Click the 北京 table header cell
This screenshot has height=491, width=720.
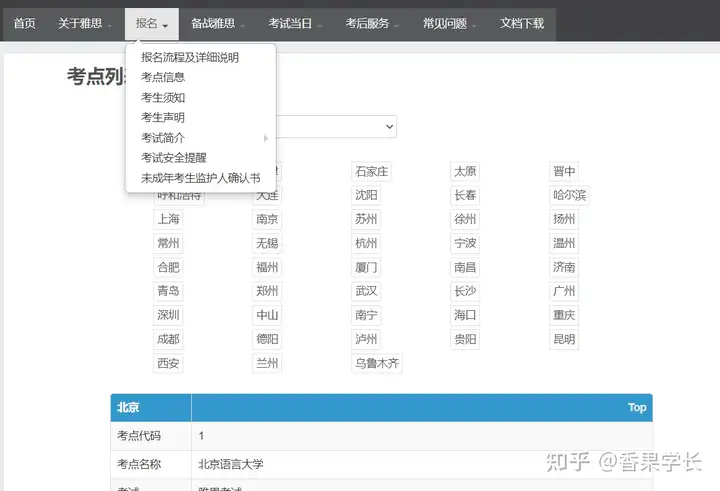click(151, 407)
